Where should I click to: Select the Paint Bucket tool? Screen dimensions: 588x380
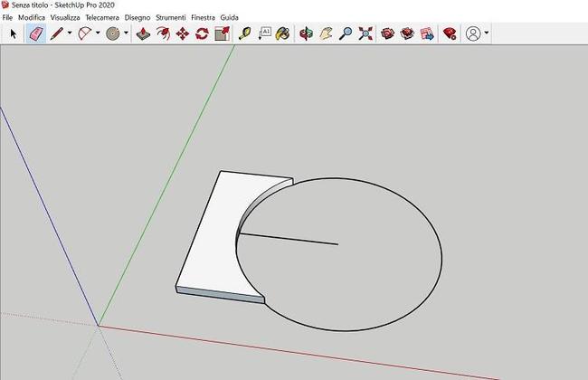pos(283,33)
